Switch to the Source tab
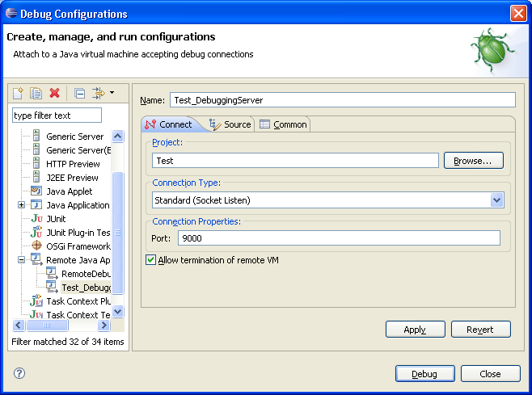The image size is (532, 395). point(230,124)
